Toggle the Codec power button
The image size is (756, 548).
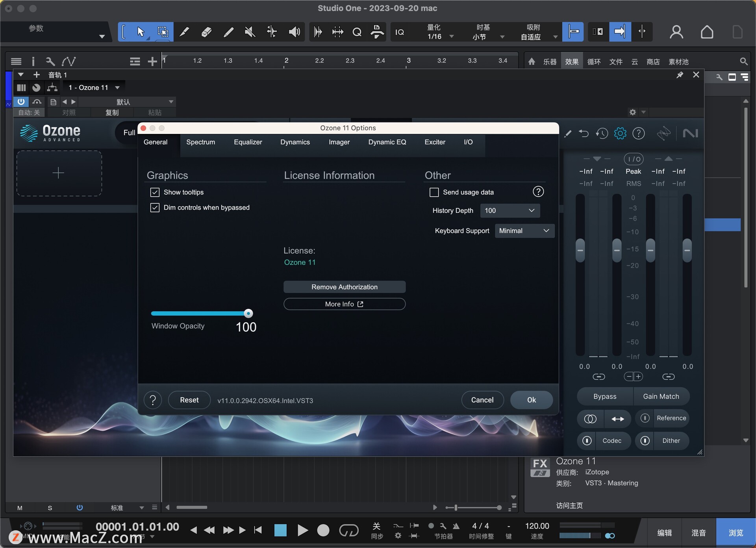587,441
